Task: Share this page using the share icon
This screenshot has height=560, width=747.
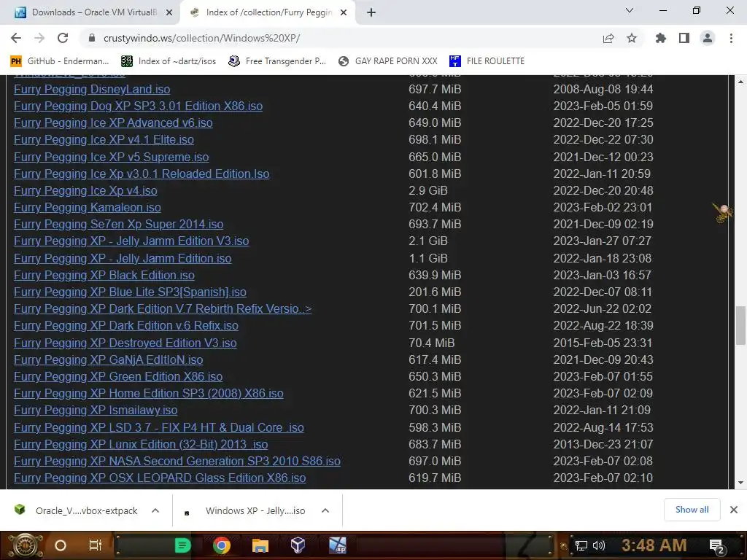Action: (608, 38)
